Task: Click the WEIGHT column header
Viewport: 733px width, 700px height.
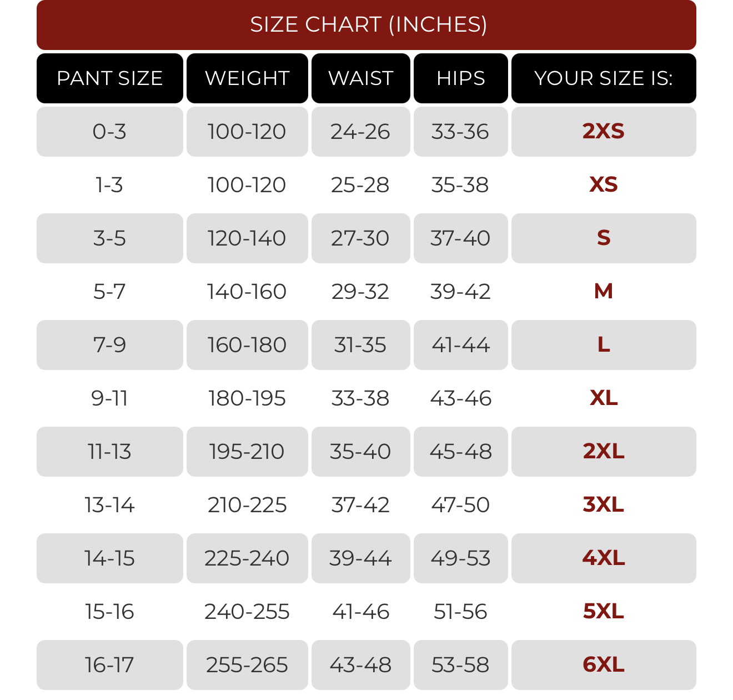Action: (x=247, y=78)
